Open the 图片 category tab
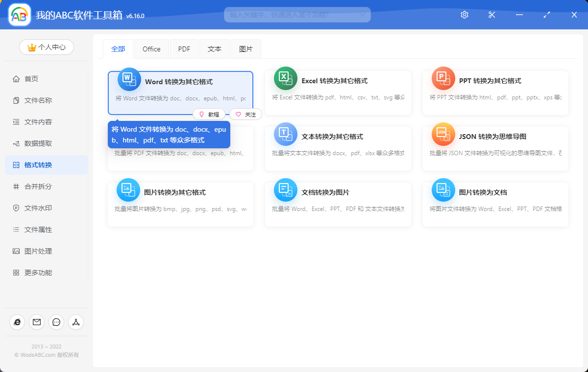The height and width of the screenshot is (372, 588). pos(245,48)
